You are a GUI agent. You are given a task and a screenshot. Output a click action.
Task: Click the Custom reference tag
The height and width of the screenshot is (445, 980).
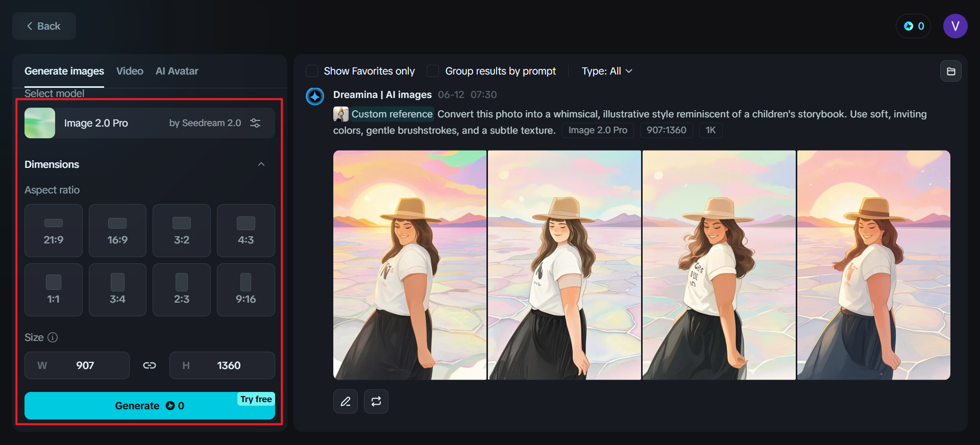[392, 114]
